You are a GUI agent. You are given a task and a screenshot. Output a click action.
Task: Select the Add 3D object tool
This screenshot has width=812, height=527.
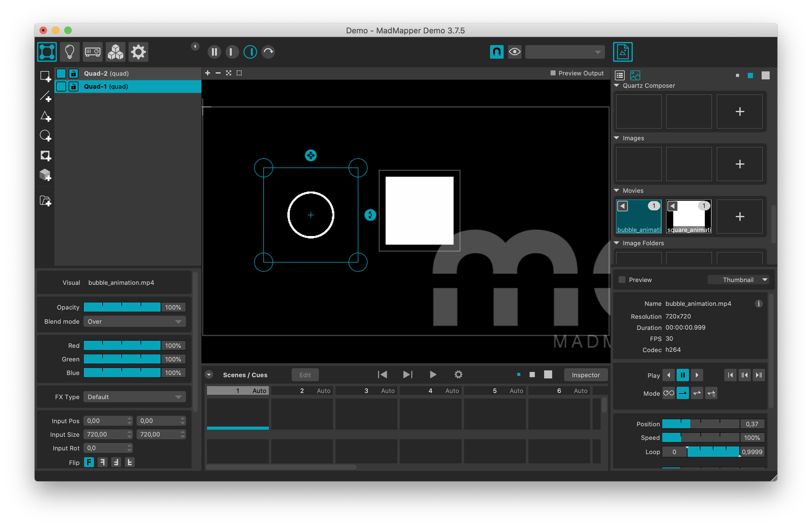click(x=45, y=175)
